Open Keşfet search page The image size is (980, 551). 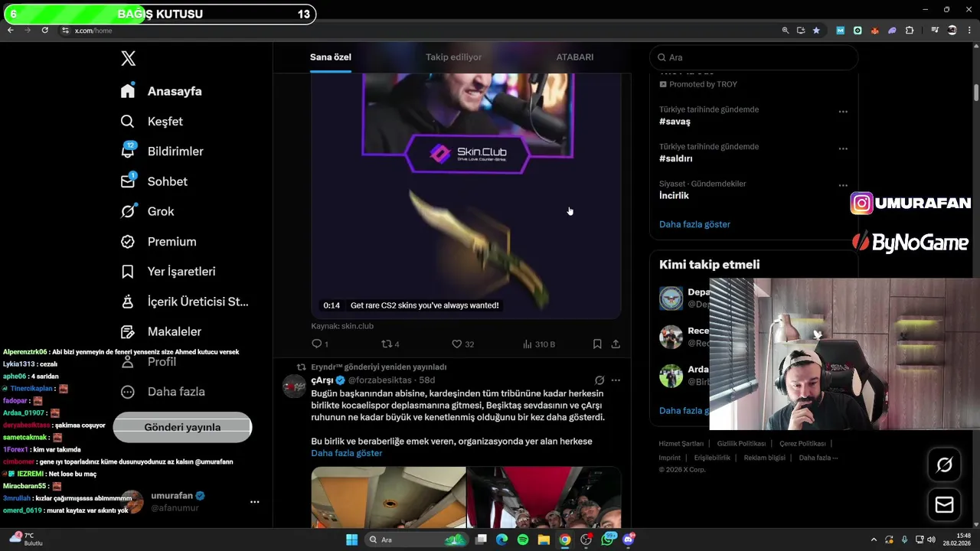coord(152,121)
